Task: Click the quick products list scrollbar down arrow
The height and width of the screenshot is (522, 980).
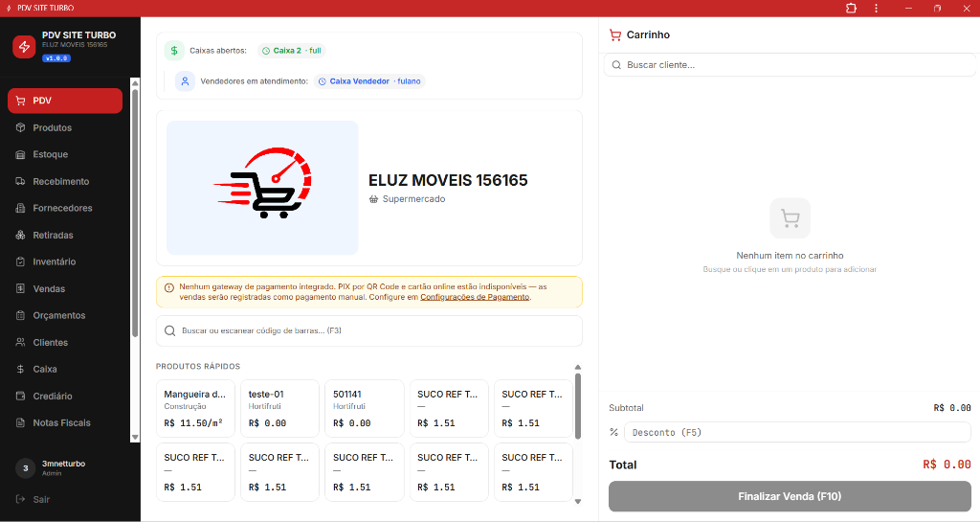Action: point(577,501)
